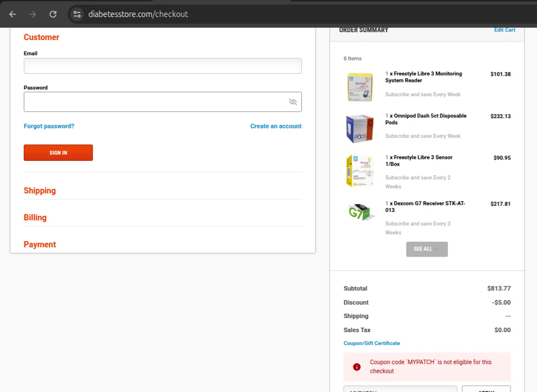Expand the item list with SEE ALL
The image size is (537, 392).
(x=427, y=249)
